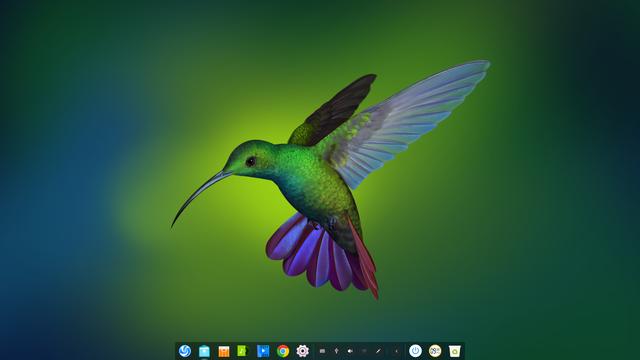The image size is (640, 360).
Task: Open Google Chrome from the dock
Action: [282, 351]
